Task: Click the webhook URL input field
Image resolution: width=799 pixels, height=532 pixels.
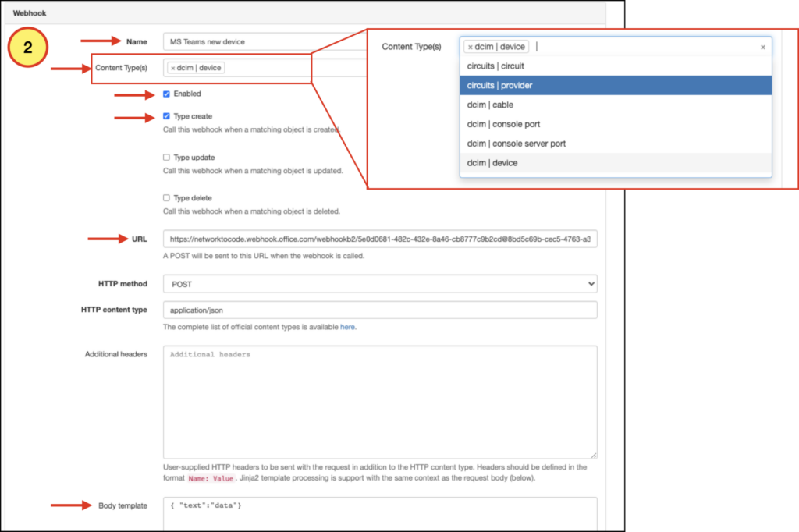Action: 380,239
